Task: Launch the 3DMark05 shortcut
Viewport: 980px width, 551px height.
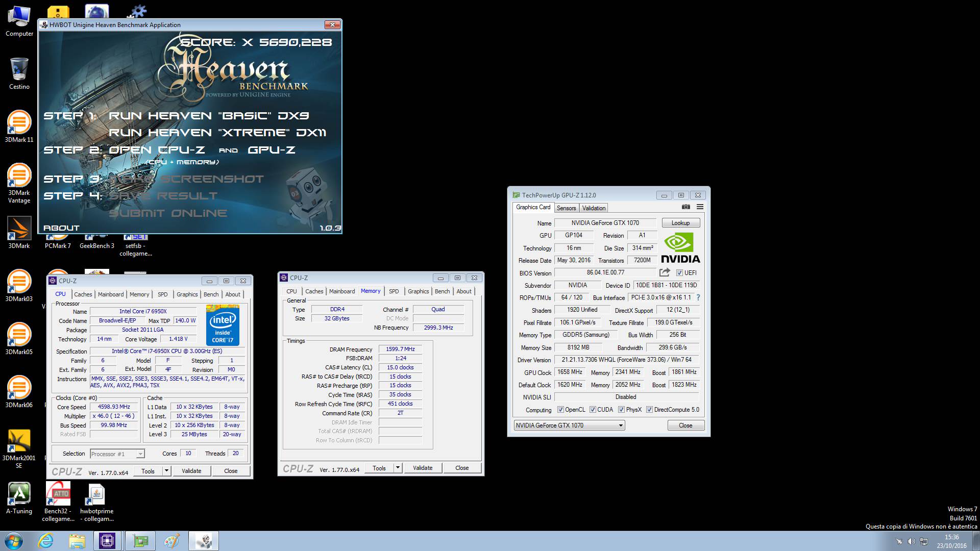Action: [x=19, y=339]
